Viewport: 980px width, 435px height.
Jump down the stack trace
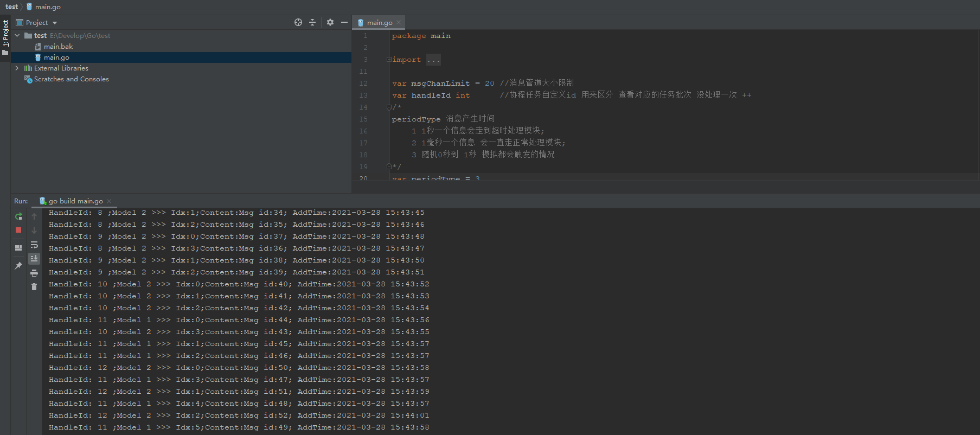34,231
